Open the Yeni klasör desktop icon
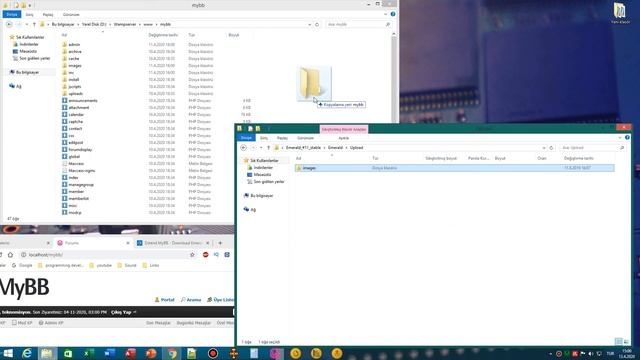Viewport: 640px width, 360px height. (620, 13)
